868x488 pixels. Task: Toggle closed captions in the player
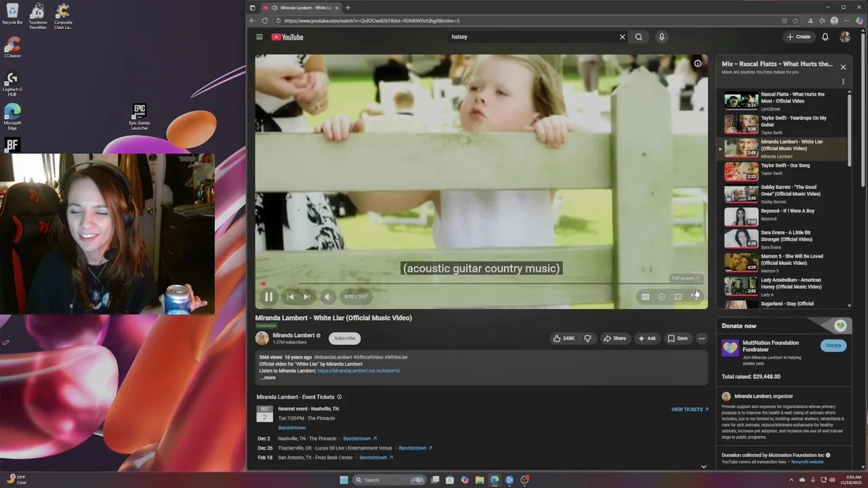(x=645, y=297)
